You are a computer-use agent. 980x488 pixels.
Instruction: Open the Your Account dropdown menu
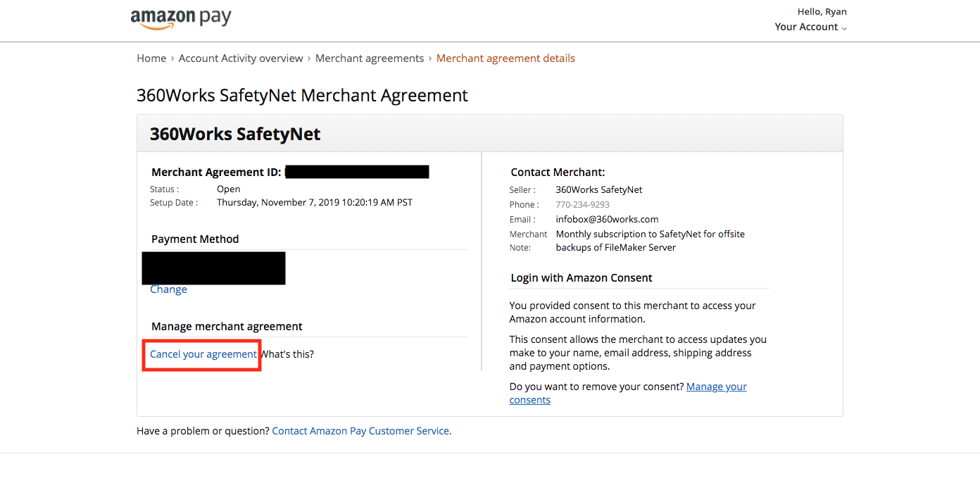(810, 27)
